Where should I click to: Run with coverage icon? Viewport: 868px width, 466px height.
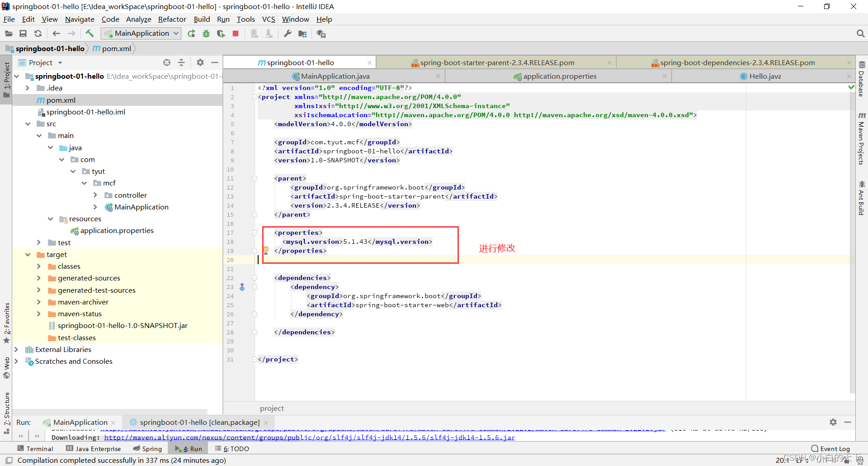click(221, 33)
